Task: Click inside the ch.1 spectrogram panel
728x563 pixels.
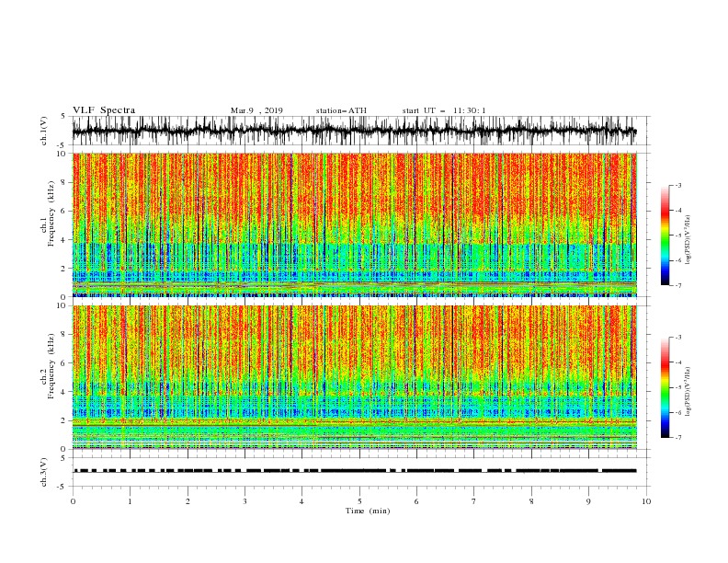Action: [354, 224]
